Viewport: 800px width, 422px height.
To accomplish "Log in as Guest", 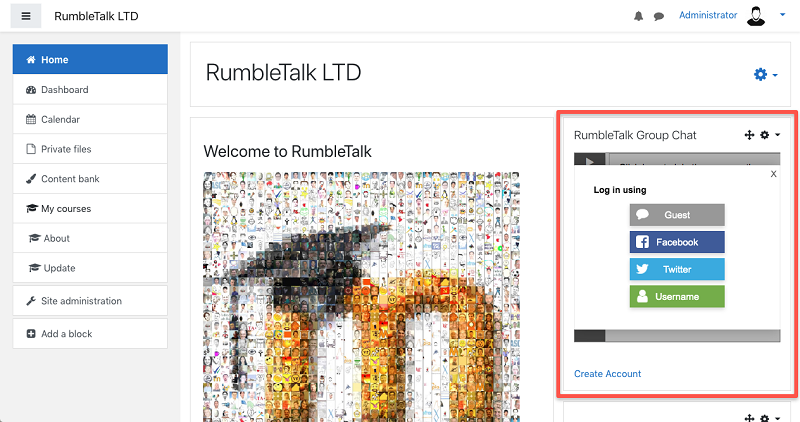I will tap(677, 215).
